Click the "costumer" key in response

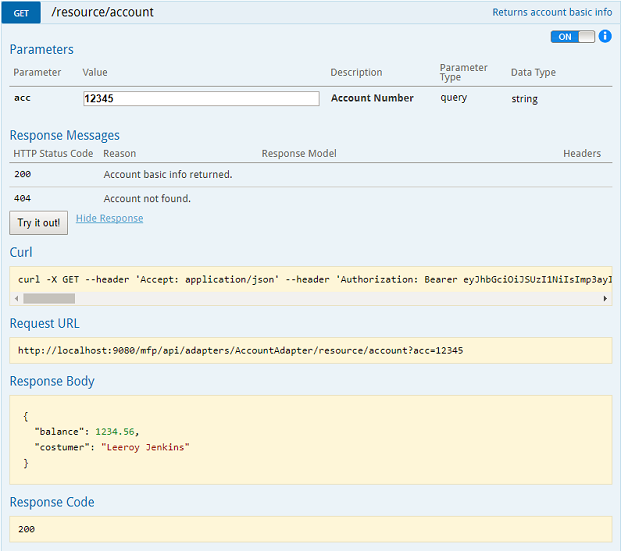point(62,447)
